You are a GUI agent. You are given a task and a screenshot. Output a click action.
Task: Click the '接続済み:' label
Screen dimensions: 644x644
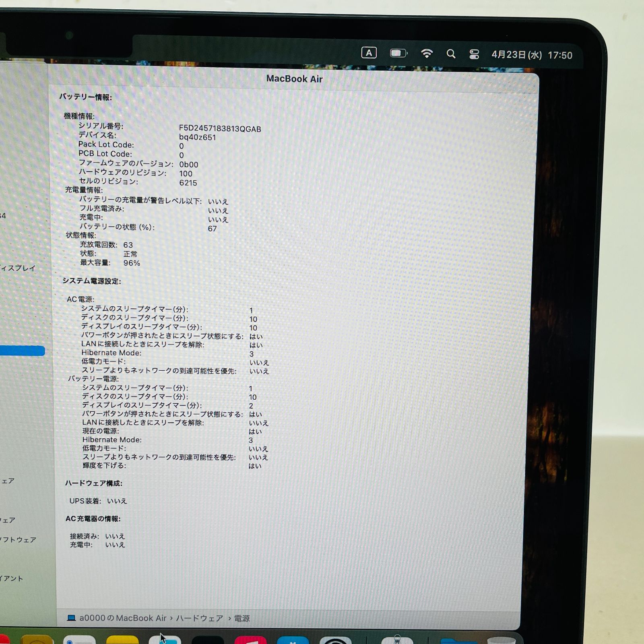[85, 536]
